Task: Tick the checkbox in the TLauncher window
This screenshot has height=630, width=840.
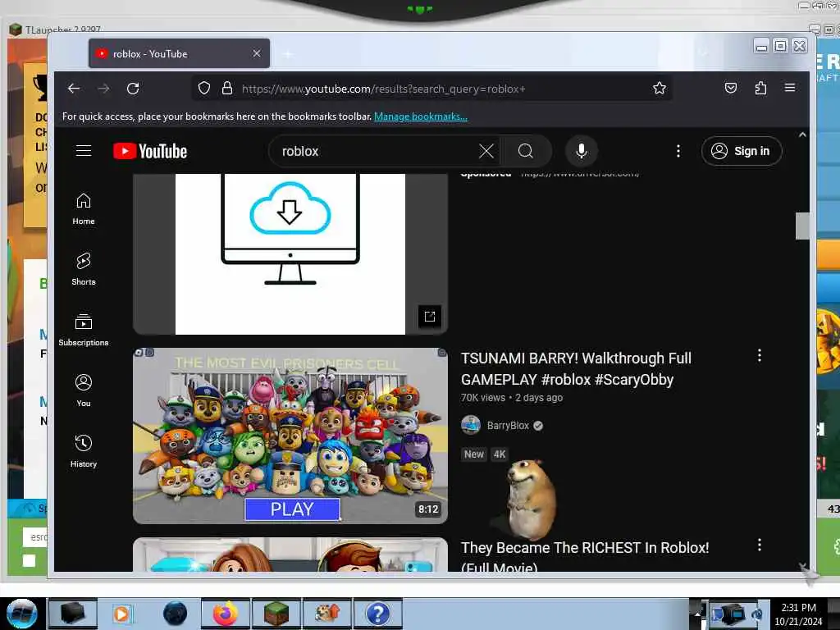Action: (x=29, y=560)
